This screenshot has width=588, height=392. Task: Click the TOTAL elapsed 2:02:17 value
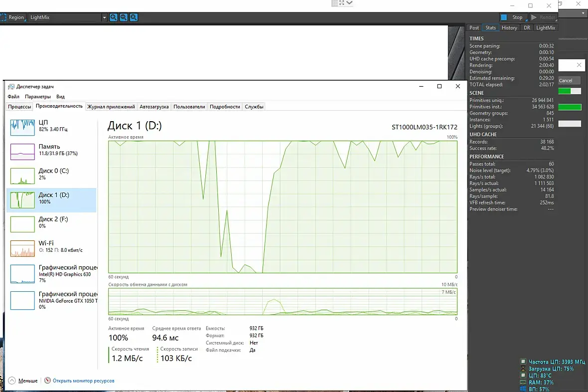pyautogui.click(x=546, y=84)
